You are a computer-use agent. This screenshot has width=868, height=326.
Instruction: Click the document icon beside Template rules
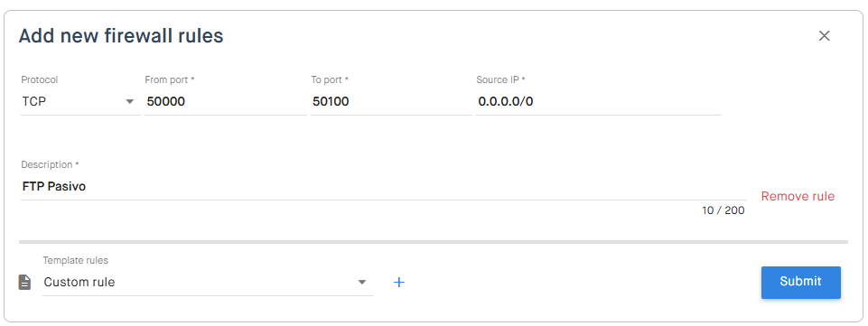point(25,283)
